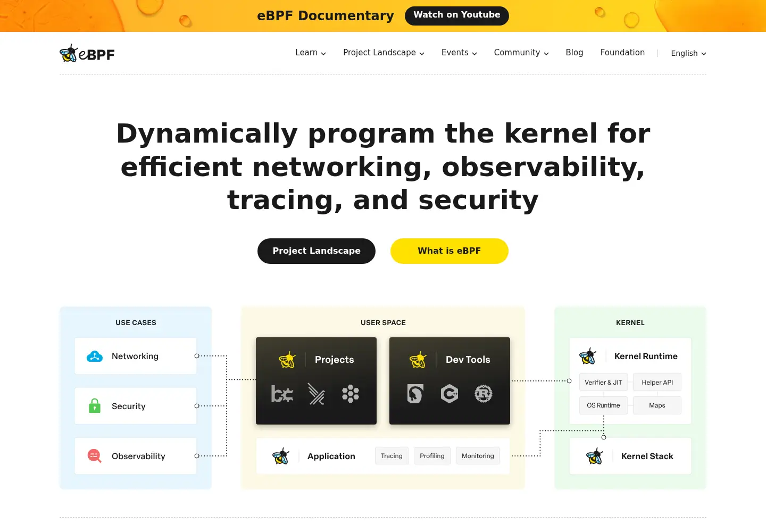Click the Projects card title
This screenshot has width=766, height=532.
(x=334, y=360)
